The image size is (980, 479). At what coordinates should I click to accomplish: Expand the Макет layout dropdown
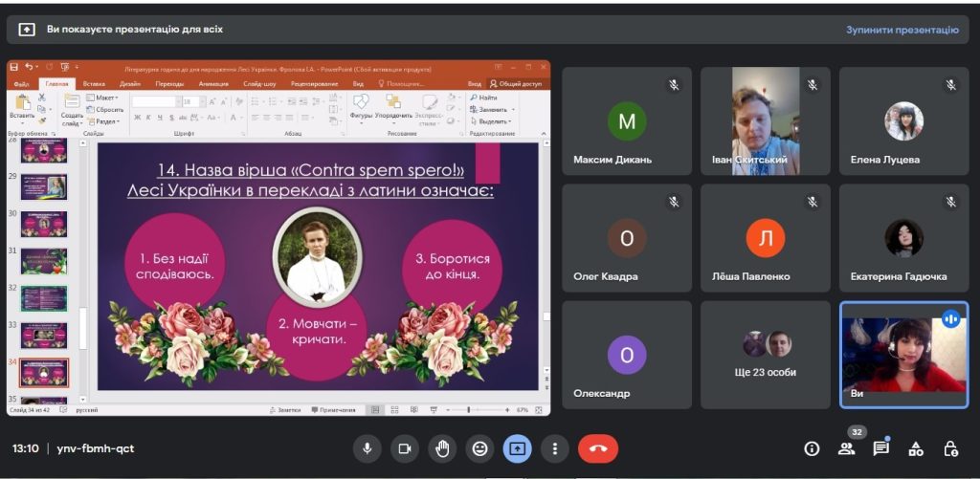pyautogui.click(x=103, y=98)
